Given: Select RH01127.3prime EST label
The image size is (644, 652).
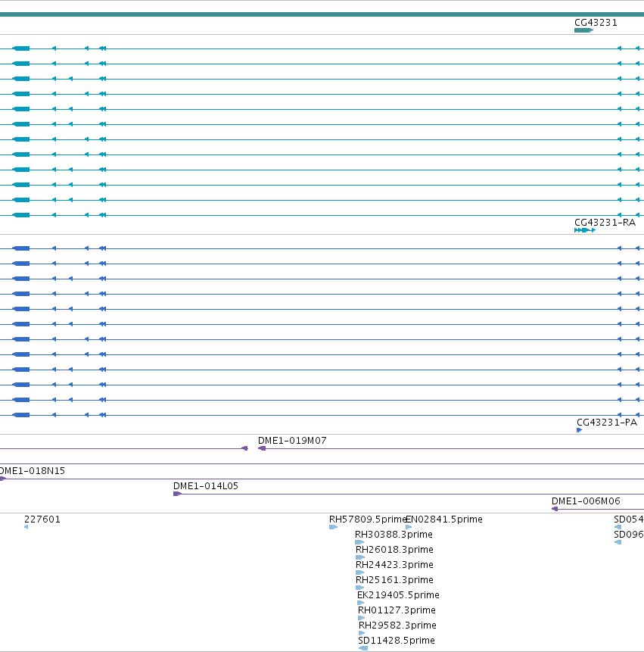Looking at the screenshot, I should (x=397, y=610).
